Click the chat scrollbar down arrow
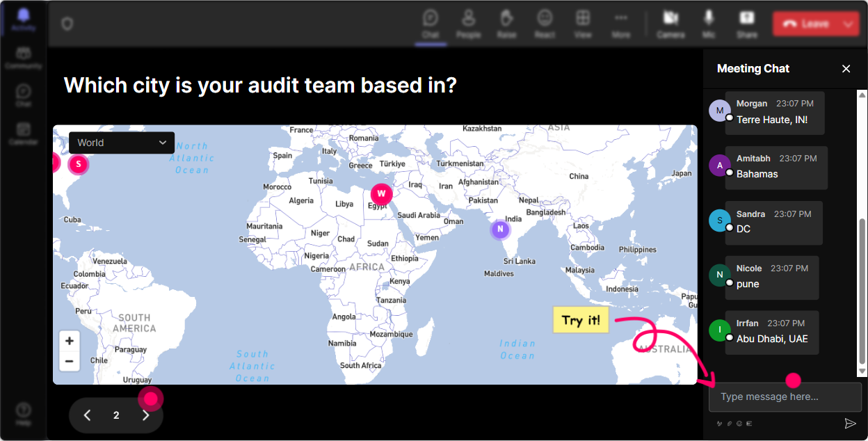Screen dimensions: 868x441 tap(862, 372)
